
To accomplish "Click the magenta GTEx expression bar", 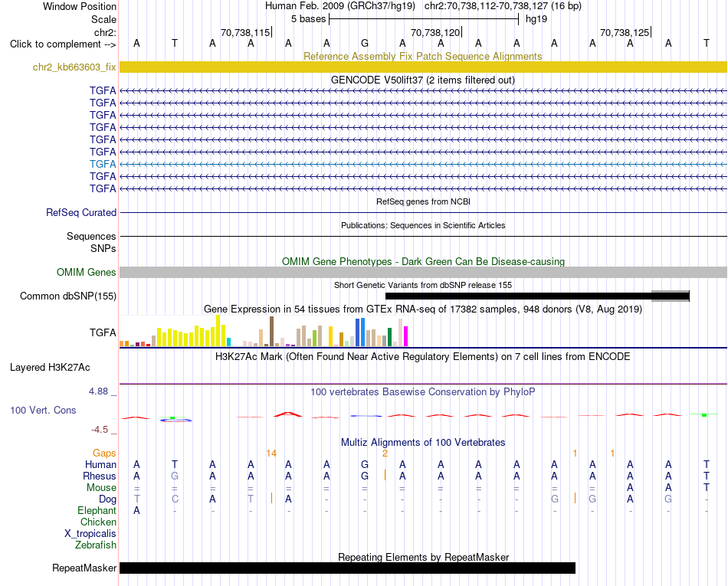I will pyautogui.click(x=406, y=336).
